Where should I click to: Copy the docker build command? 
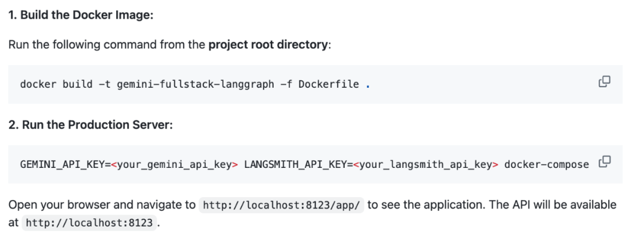pos(604,81)
